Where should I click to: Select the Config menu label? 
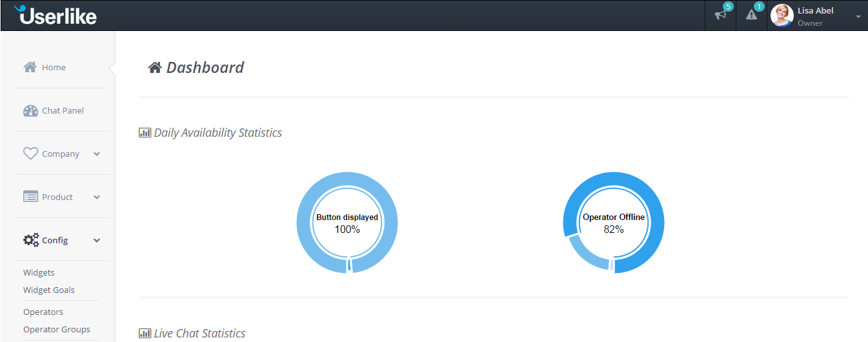pyautogui.click(x=55, y=240)
